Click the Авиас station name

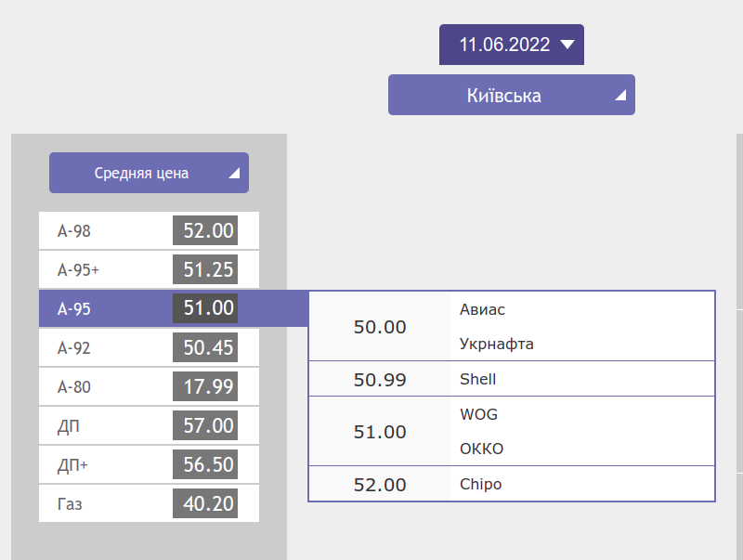click(x=482, y=309)
